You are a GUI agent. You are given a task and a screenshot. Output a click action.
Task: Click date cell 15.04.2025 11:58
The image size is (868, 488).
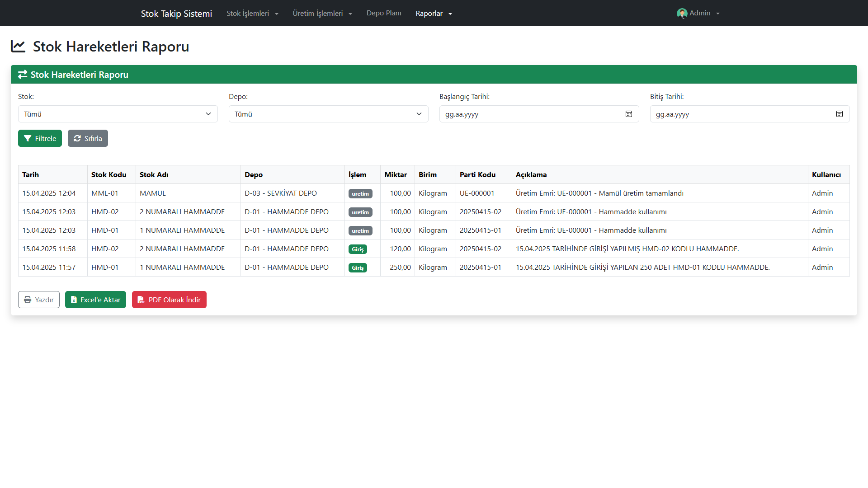coord(53,249)
